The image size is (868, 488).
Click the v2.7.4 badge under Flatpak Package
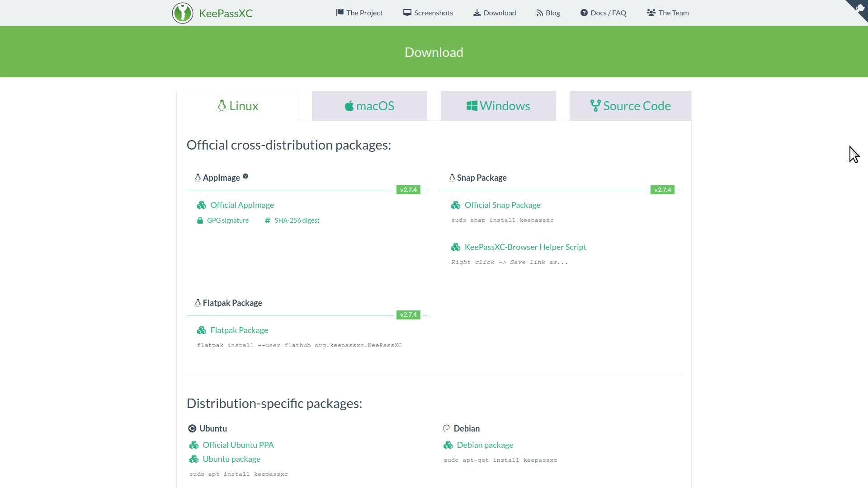click(x=408, y=315)
